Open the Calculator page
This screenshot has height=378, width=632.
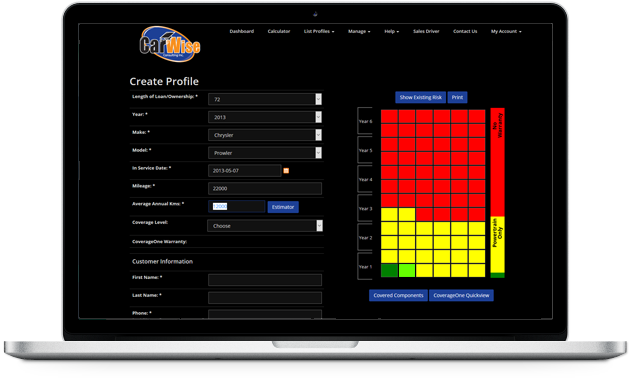pos(279,31)
